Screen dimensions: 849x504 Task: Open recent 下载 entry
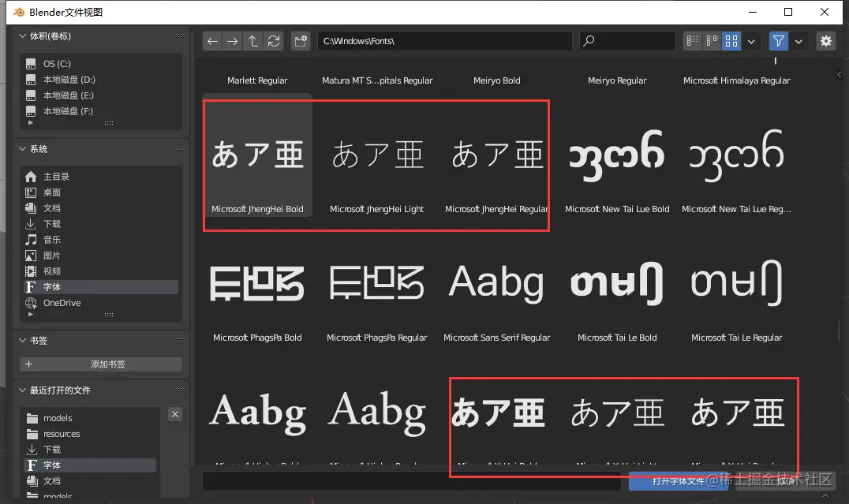[91, 450]
